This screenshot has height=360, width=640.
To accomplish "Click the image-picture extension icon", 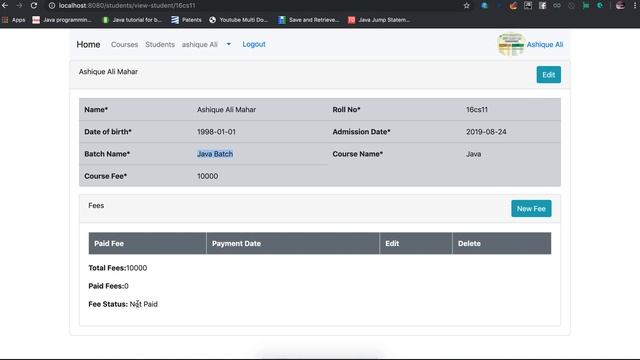I will 528,6.
